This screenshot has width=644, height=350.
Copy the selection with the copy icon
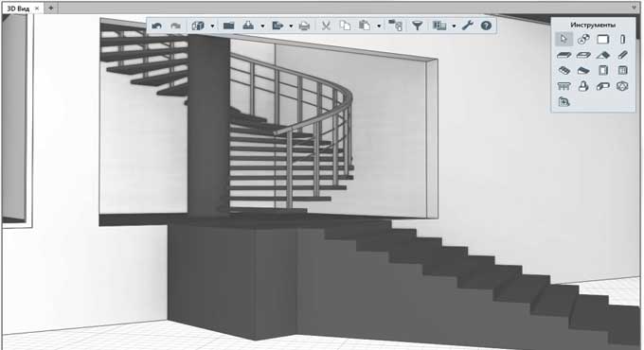click(345, 26)
